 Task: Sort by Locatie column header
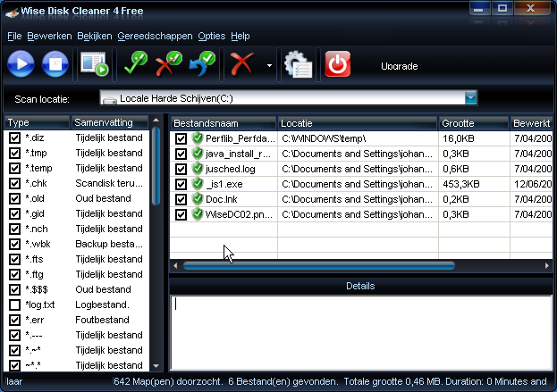(x=358, y=123)
